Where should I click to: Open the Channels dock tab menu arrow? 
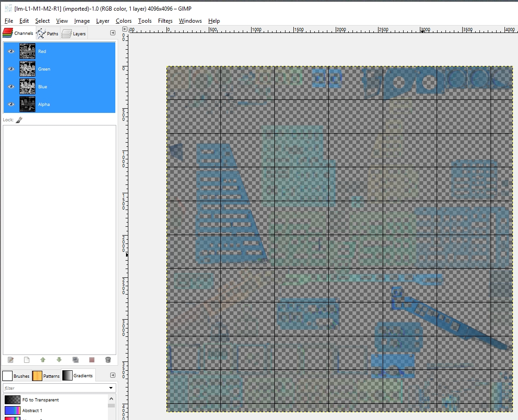(x=113, y=33)
